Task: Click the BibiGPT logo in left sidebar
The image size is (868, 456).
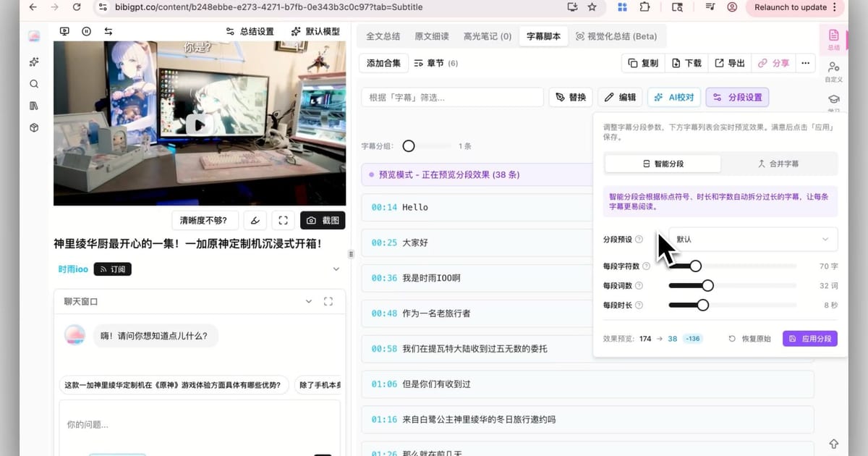Action: 34,36
